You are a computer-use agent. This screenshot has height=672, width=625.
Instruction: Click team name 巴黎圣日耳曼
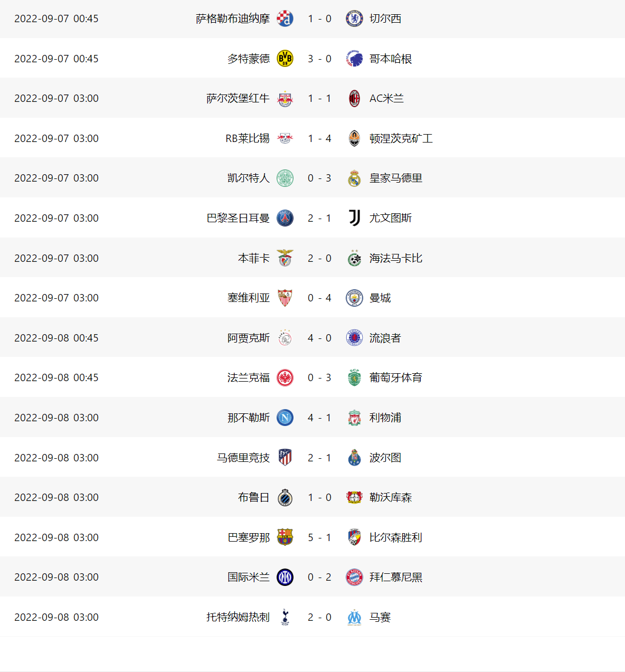[x=238, y=218]
